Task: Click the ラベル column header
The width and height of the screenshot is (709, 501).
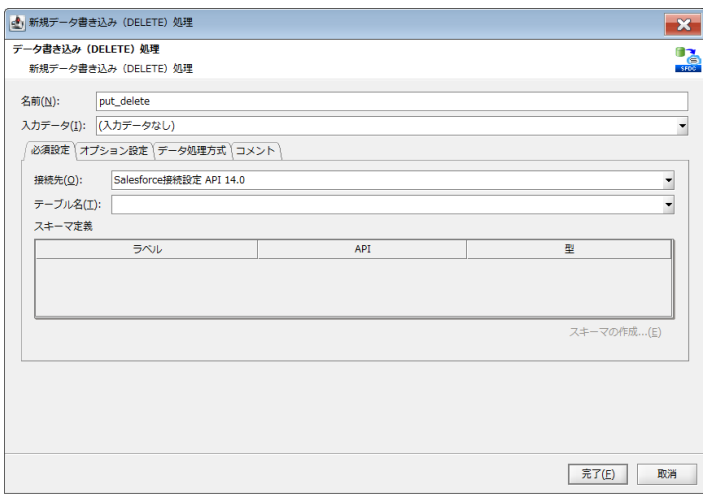Action: coord(147,249)
